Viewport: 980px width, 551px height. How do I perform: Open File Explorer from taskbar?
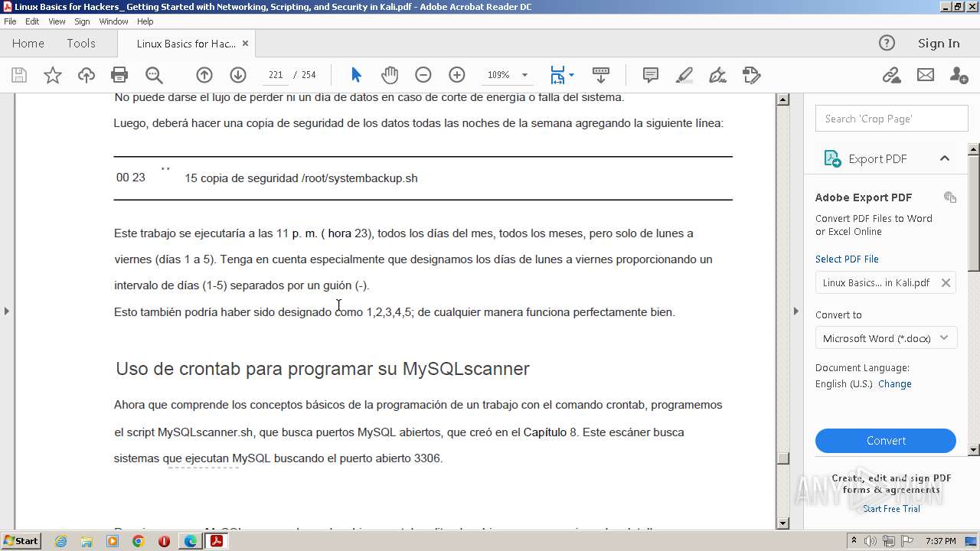(87, 541)
